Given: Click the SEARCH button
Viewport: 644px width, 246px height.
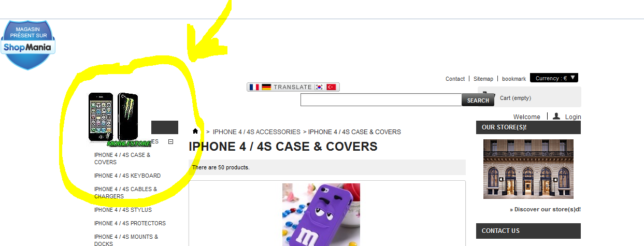Looking at the screenshot, I should pyautogui.click(x=478, y=100).
